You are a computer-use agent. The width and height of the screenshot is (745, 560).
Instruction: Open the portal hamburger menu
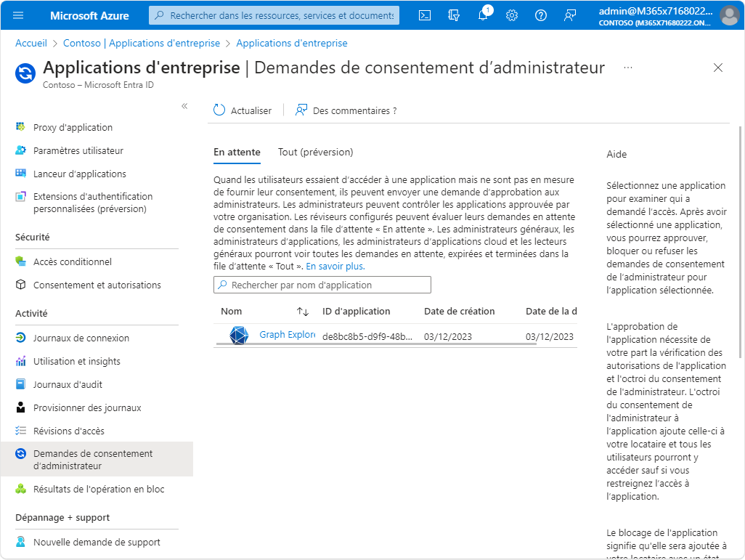click(18, 15)
